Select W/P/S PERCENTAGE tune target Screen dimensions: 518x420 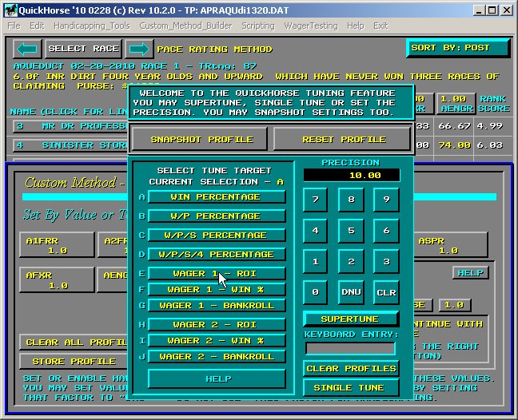tap(217, 236)
